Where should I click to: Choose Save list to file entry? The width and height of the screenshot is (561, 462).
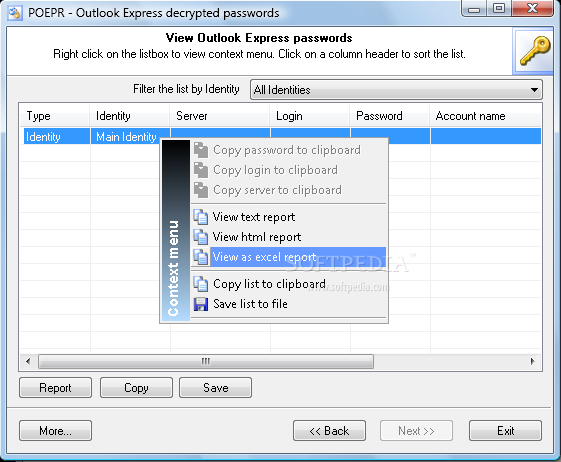(x=289, y=304)
